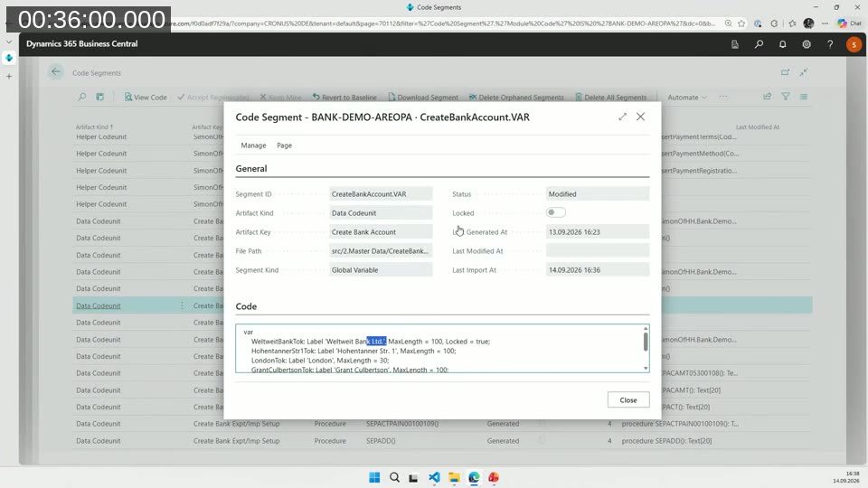Click Delete All Segments action

point(610,98)
